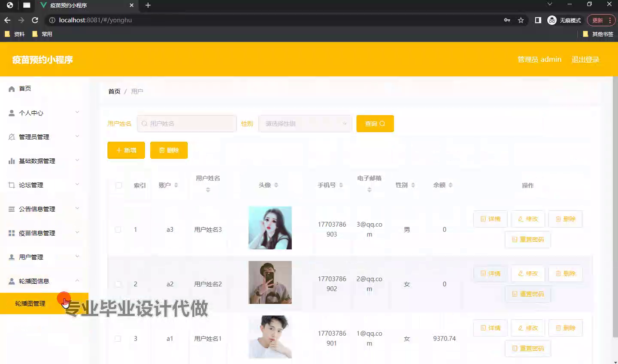This screenshot has height=364, width=618.
Task: Sort the table by 手机号 column arrows
Action: point(341,185)
